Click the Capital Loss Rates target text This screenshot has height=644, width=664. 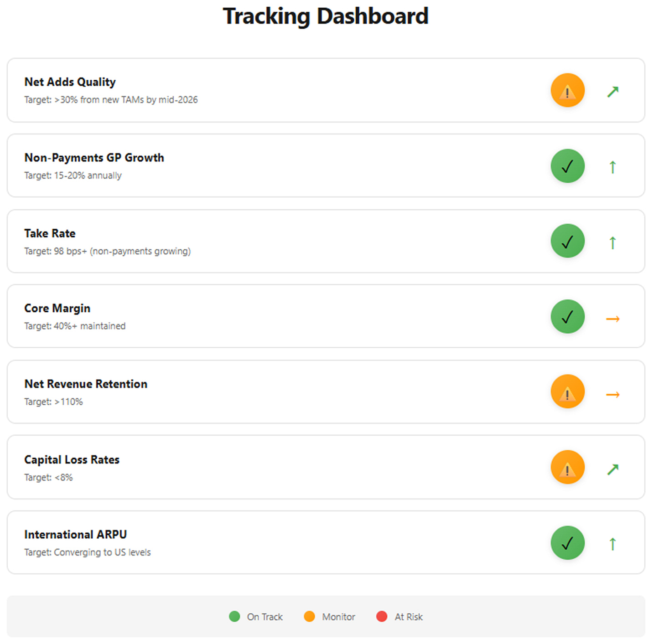click(x=48, y=478)
